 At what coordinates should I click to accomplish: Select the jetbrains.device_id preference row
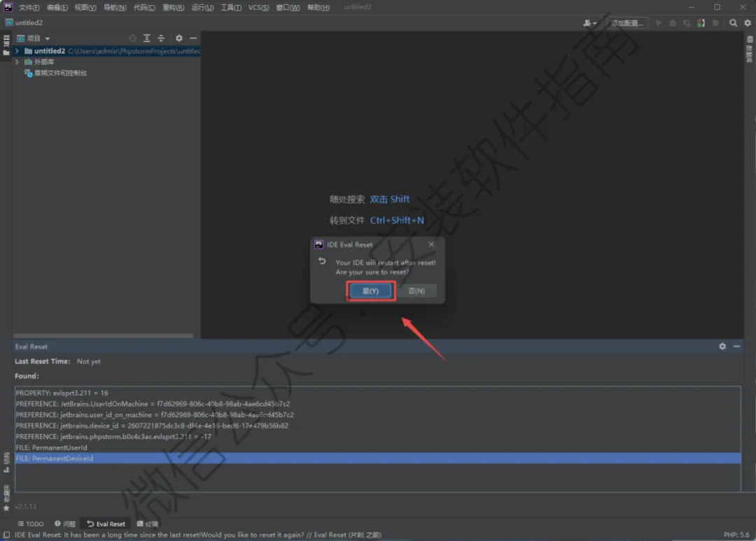(377, 426)
